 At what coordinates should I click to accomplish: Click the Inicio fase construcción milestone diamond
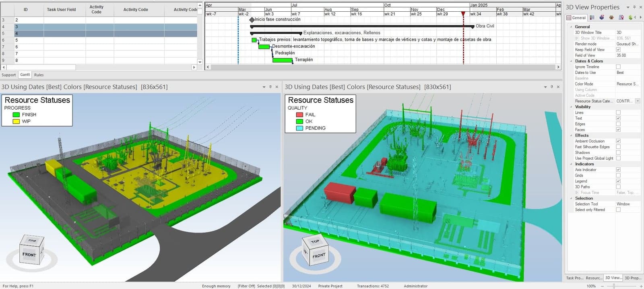[x=252, y=19]
